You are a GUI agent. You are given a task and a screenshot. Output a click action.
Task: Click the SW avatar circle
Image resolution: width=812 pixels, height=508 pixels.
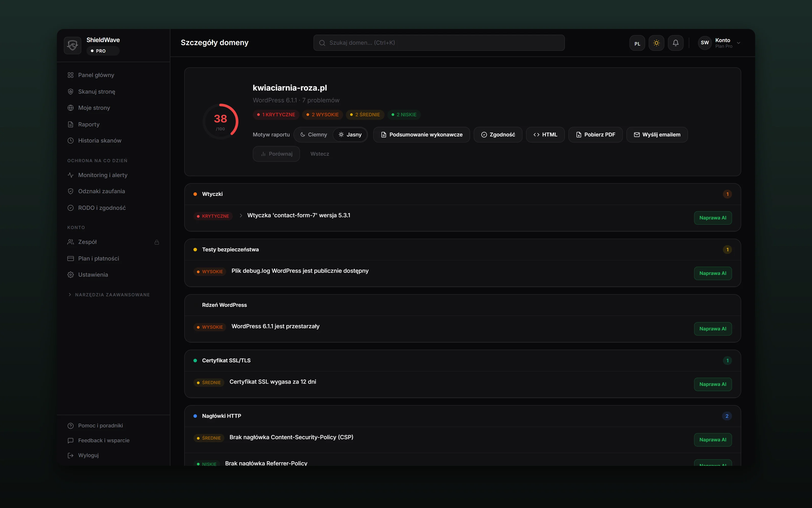pos(705,43)
